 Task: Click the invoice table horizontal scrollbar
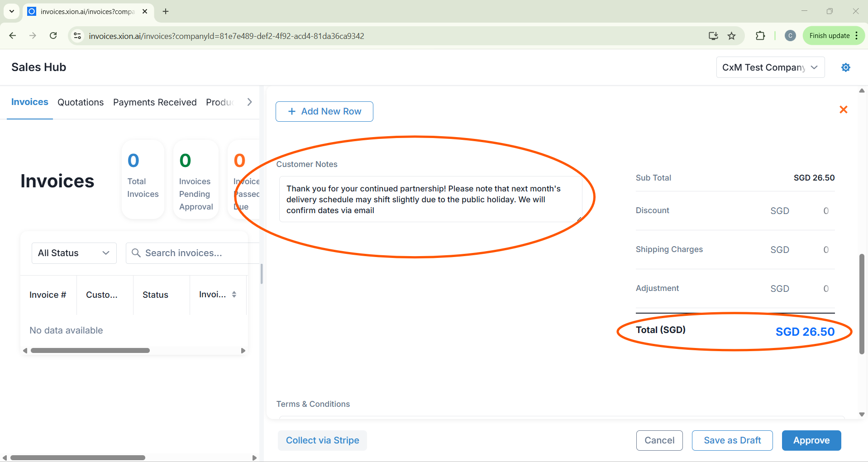click(x=91, y=351)
